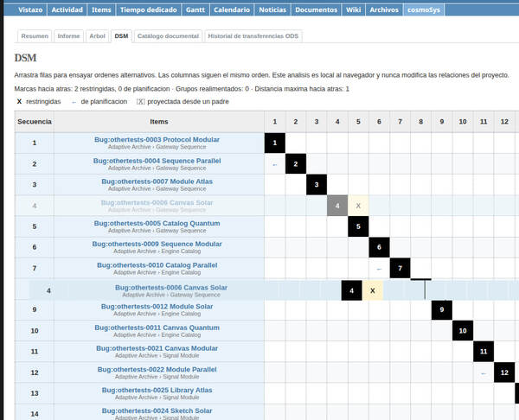Viewport: 519px width, 420px height.
Task: Click the black diagonal cell numbered 5
Action: [x=358, y=226]
